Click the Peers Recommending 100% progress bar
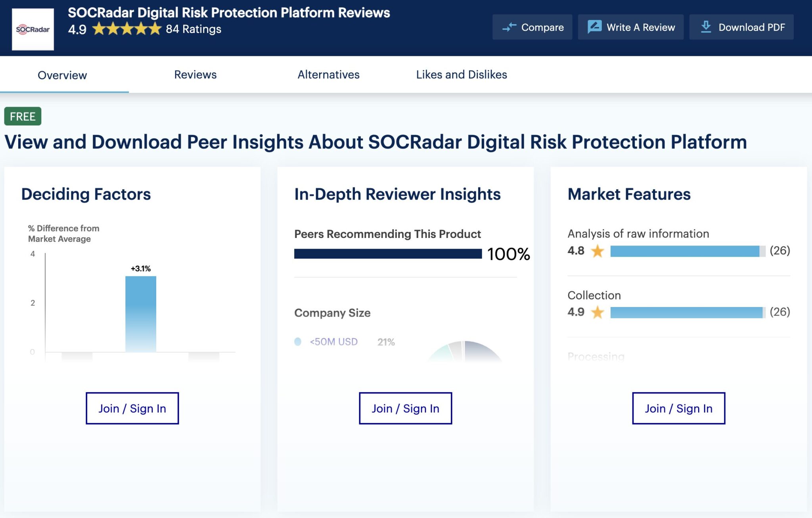812x518 pixels. [388, 254]
